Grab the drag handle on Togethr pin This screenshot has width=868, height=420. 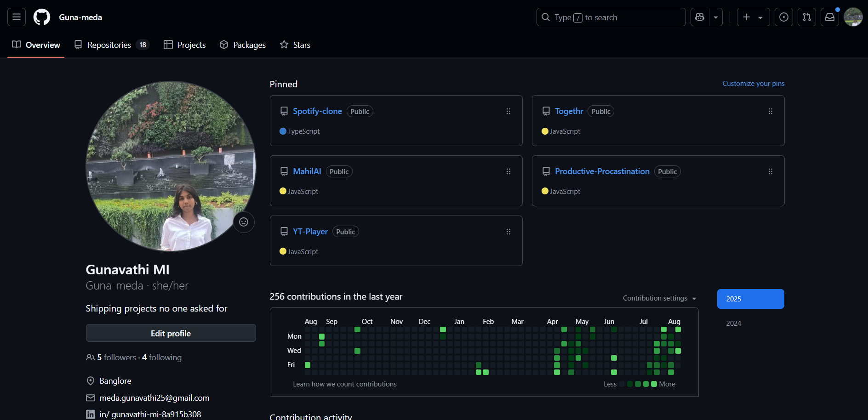[771, 111]
